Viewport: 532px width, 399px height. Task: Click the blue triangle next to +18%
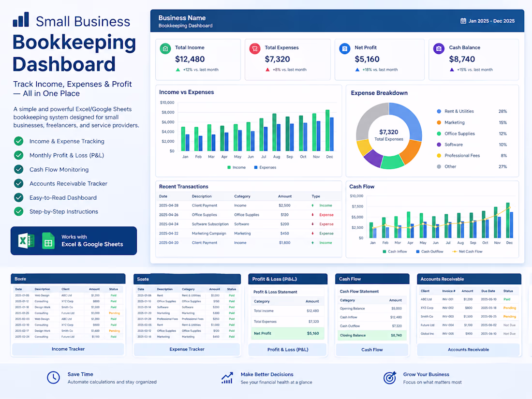pos(357,70)
